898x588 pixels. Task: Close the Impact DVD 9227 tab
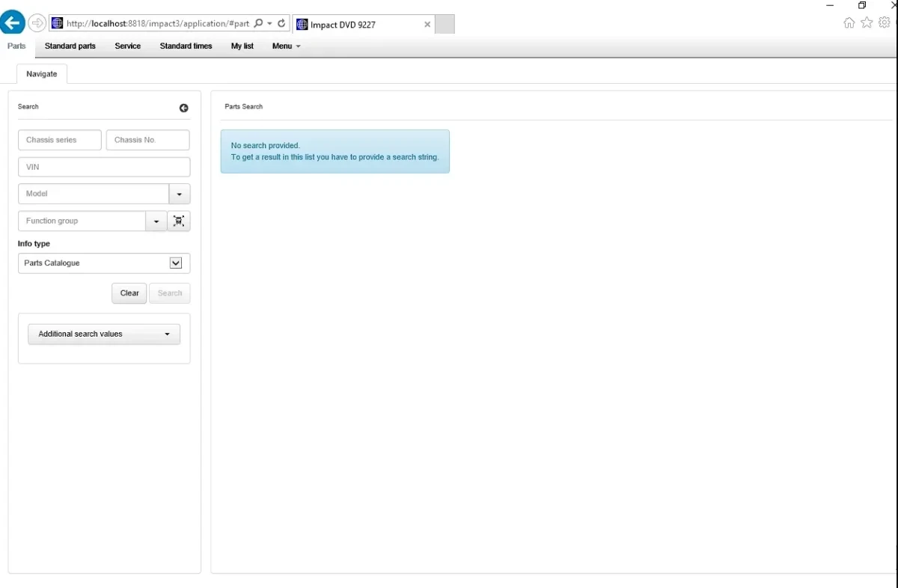pyautogui.click(x=427, y=24)
